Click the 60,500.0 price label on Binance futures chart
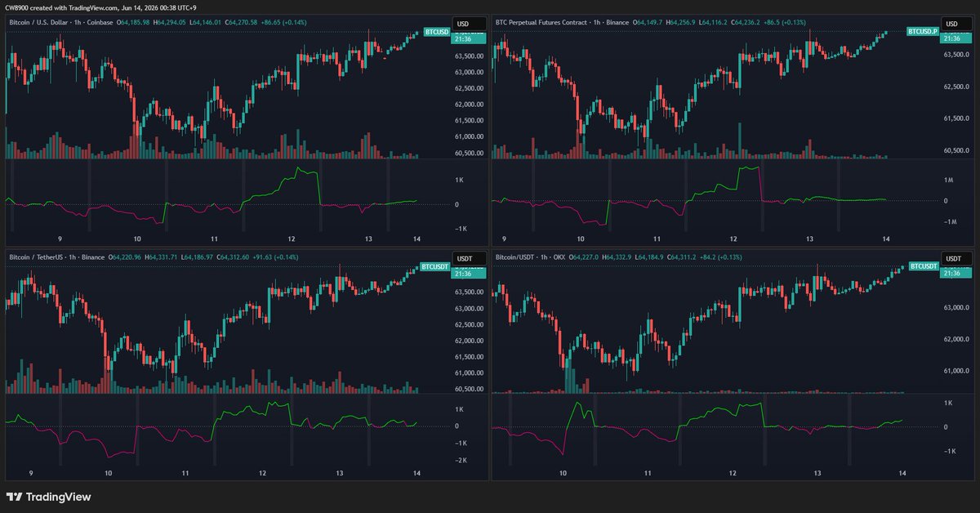Image resolution: width=980 pixels, height=513 pixels. pos(955,150)
